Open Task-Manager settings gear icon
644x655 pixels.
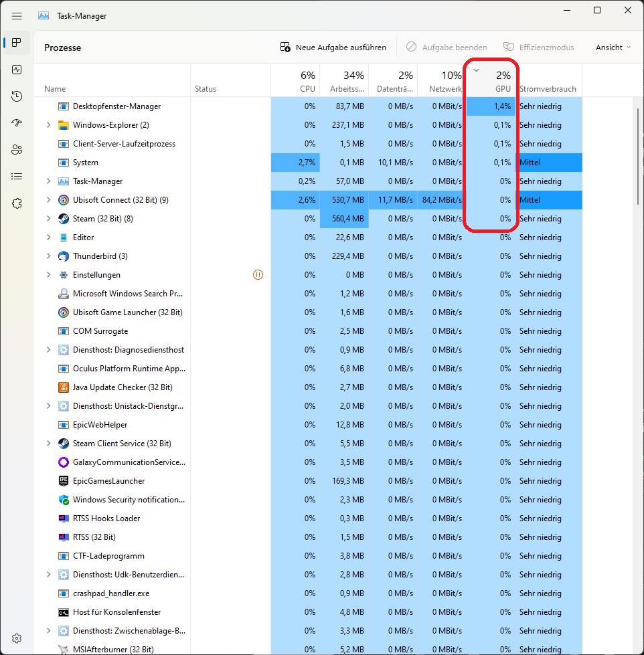pos(17,638)
